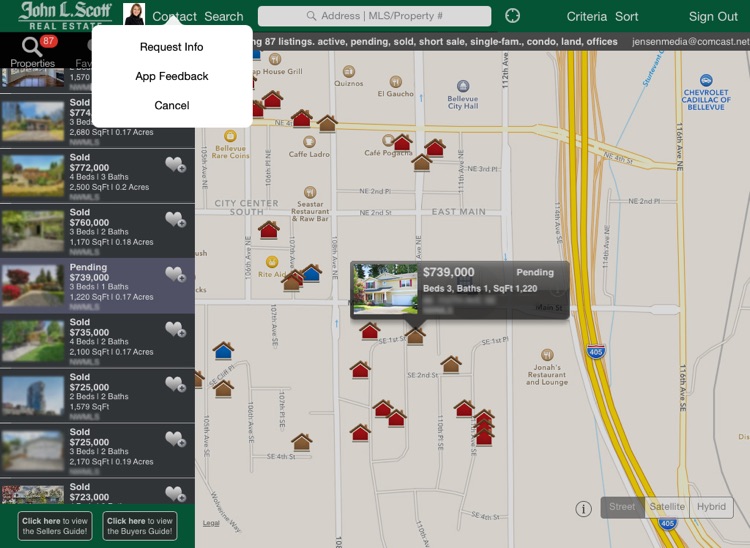Select the $760,000 listing photo

[33, 230]
